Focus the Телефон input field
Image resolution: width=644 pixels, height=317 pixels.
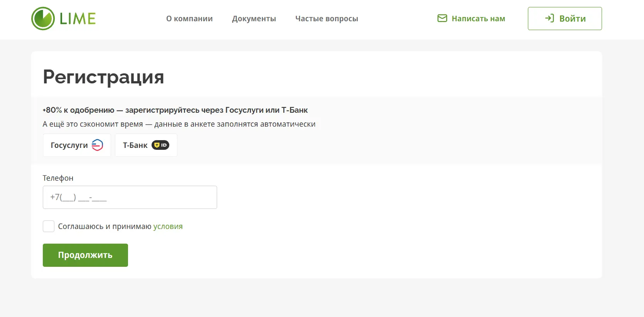pos(130,197)
